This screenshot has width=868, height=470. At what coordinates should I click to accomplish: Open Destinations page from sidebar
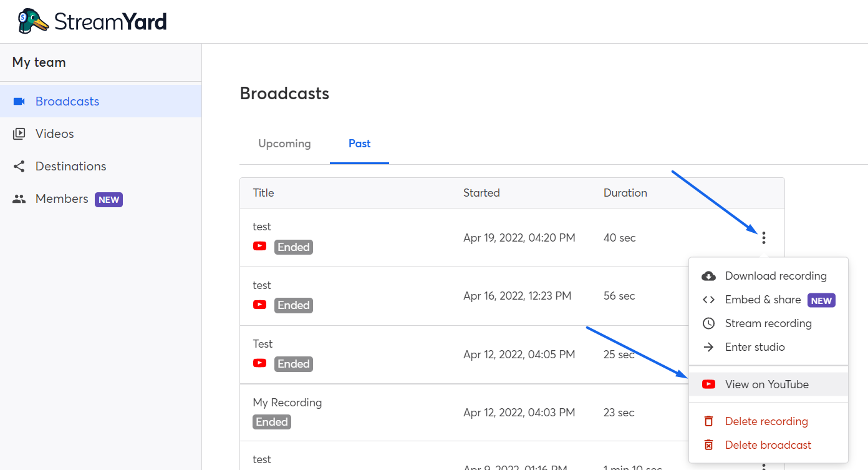click(100, 166)
